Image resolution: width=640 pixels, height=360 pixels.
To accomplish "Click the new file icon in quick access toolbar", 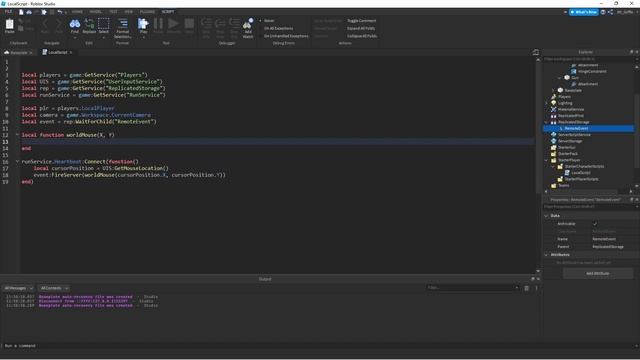I will coord(21,12).
